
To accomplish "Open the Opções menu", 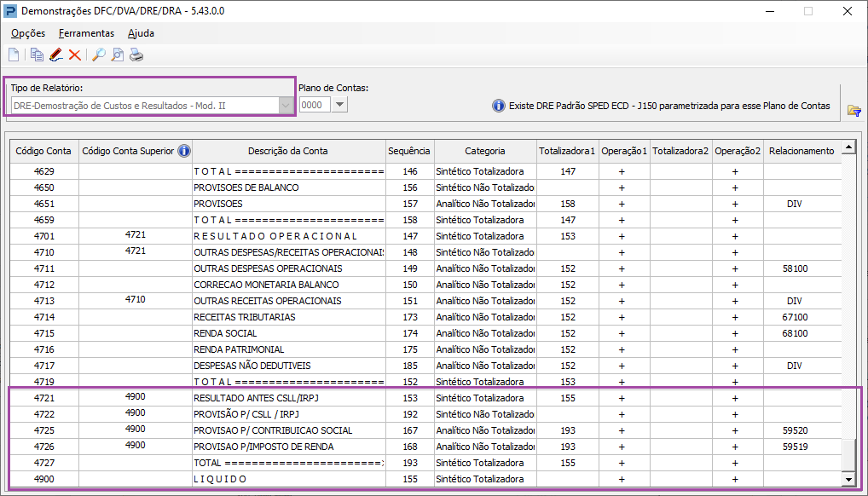I will [x=28, y=33].
